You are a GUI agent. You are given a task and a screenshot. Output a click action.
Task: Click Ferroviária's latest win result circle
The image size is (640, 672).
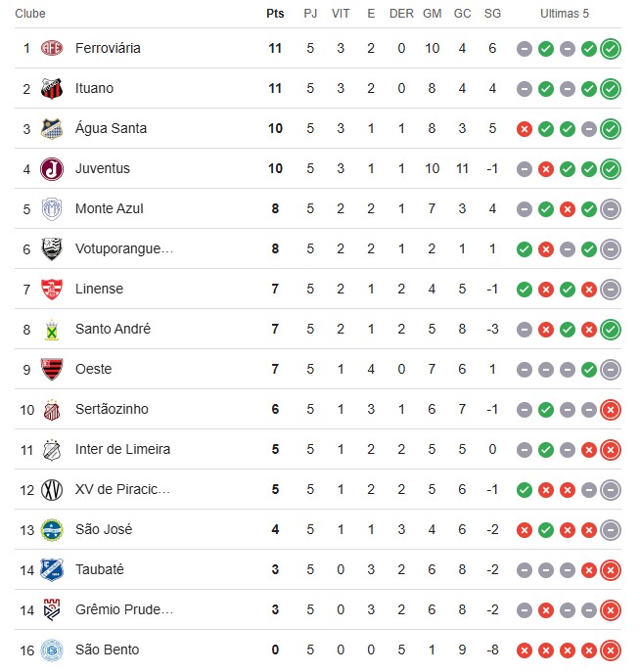[x=611, y=48]
